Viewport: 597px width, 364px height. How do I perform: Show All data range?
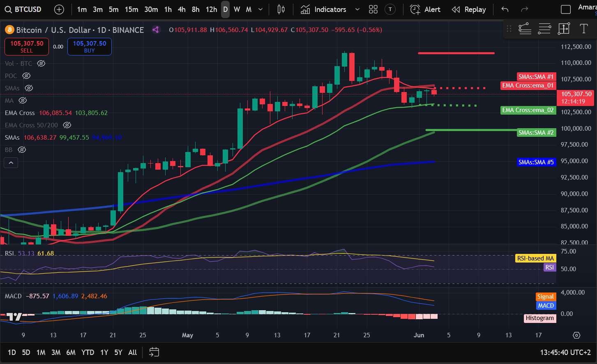click(132, 352)
